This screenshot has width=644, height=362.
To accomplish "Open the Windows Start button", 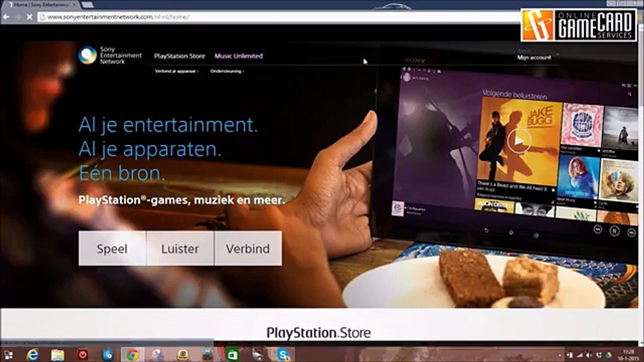I will [8, 355].
